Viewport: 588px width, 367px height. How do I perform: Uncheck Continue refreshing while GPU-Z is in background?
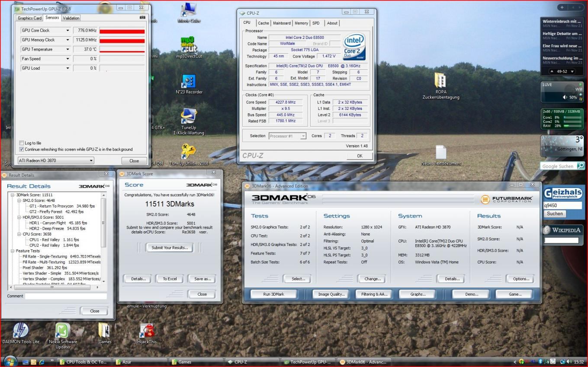pyautogui.click(x=22, y=149)
